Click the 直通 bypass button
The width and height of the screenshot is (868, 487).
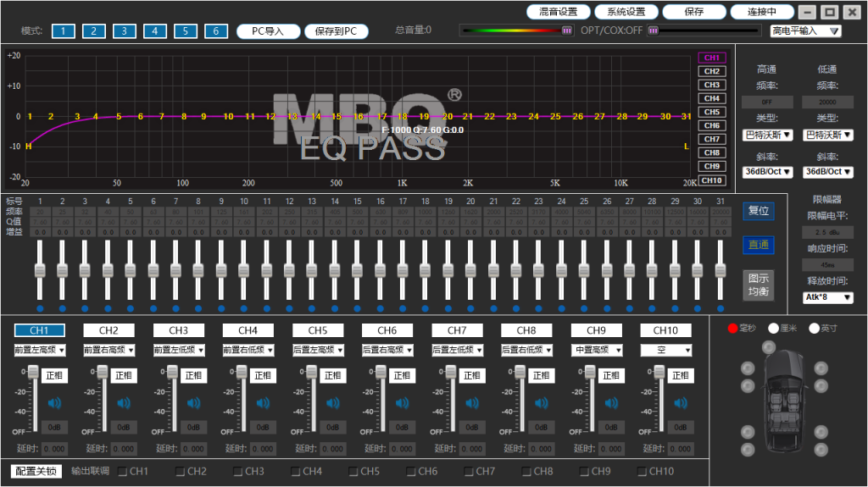click(x=759, y=245)
